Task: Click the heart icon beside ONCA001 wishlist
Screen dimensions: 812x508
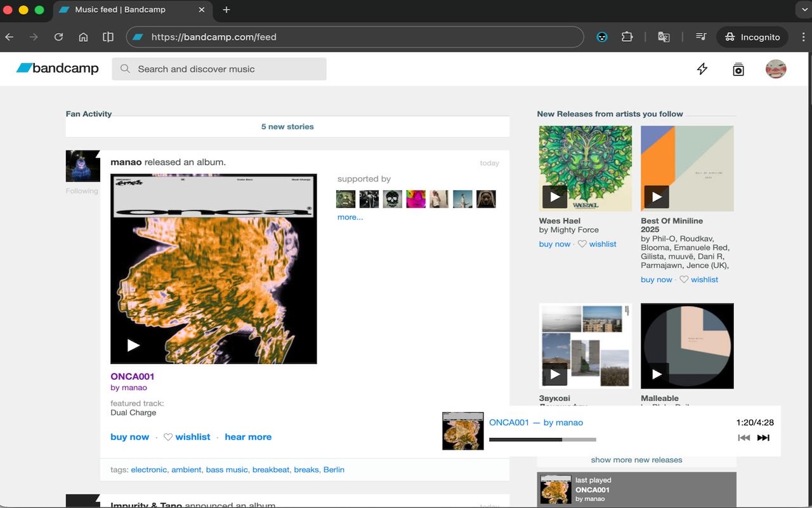Action: [x=168, y=437]
